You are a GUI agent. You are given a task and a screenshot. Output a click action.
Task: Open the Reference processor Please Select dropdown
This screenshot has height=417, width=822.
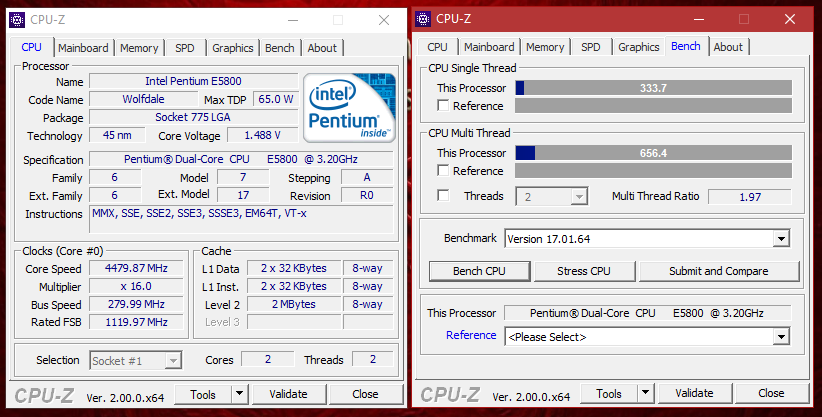coord(781,337)
